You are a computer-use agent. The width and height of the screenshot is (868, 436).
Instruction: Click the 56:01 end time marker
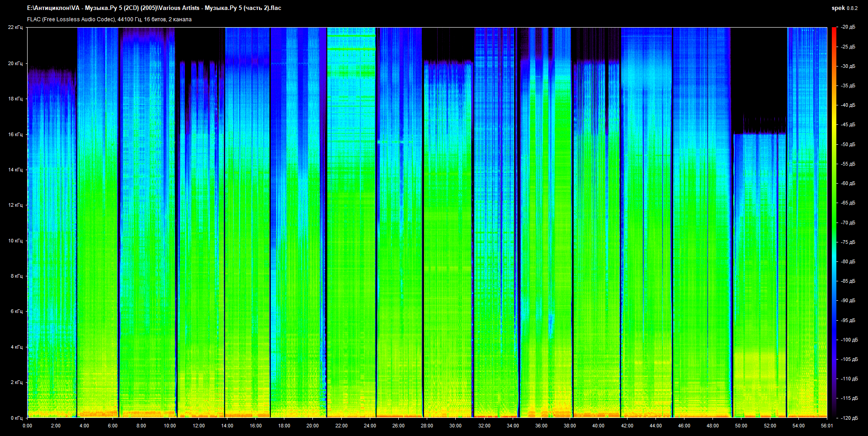(x=826, y=426)
